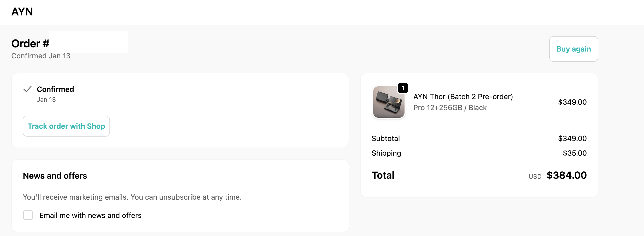Open the AYN Thor product thumbnail
644x236 pixels.
pyautogui.click(x=389, y=102)
